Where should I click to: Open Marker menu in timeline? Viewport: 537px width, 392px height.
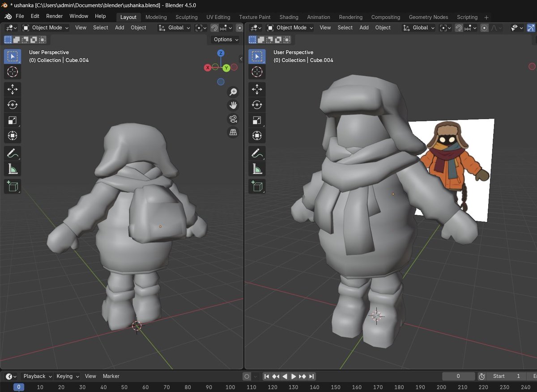111,376
